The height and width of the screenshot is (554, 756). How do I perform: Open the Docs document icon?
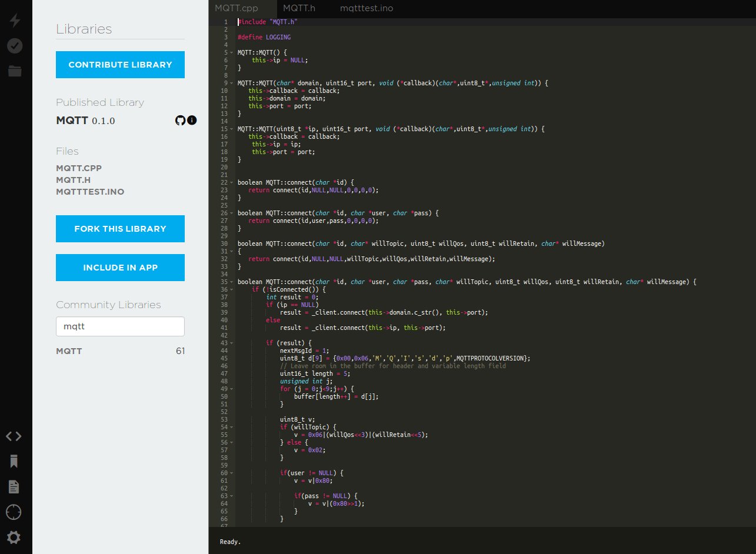(x=14, y=487)
